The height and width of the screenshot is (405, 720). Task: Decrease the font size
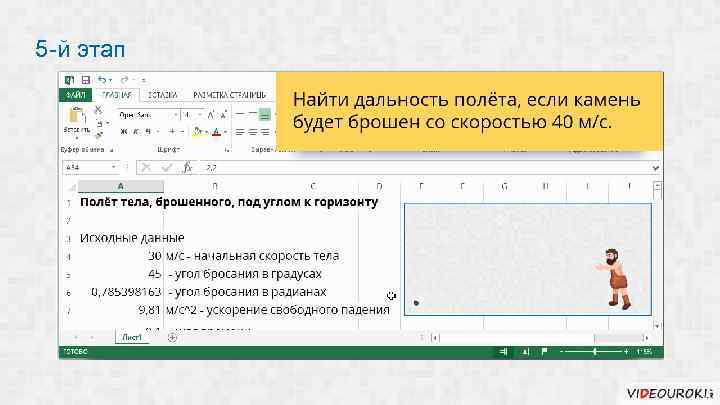(x=224, y=115)
